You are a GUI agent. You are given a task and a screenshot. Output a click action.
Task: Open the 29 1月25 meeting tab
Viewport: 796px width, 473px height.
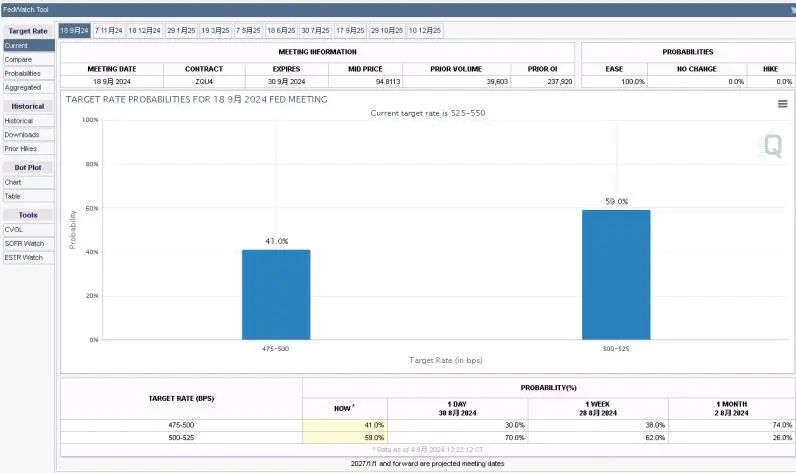[181, 30]
